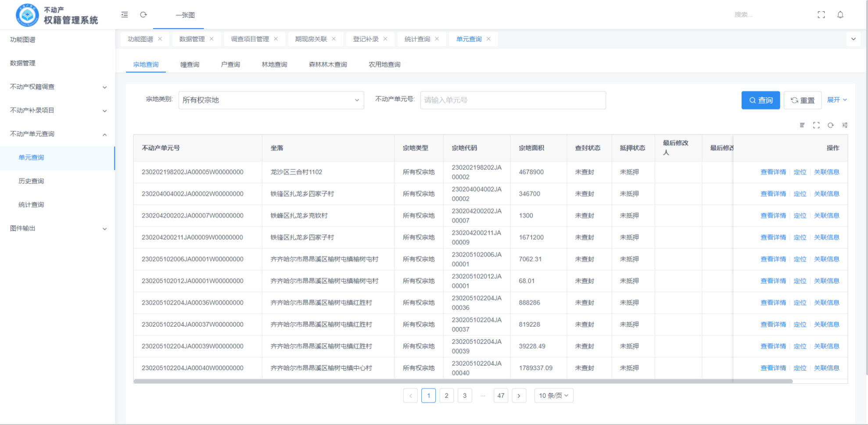The height and width of the screenshot is (425, 868).
Task: Toggle fullscreen icon in top bar
Action: (821, 14)
